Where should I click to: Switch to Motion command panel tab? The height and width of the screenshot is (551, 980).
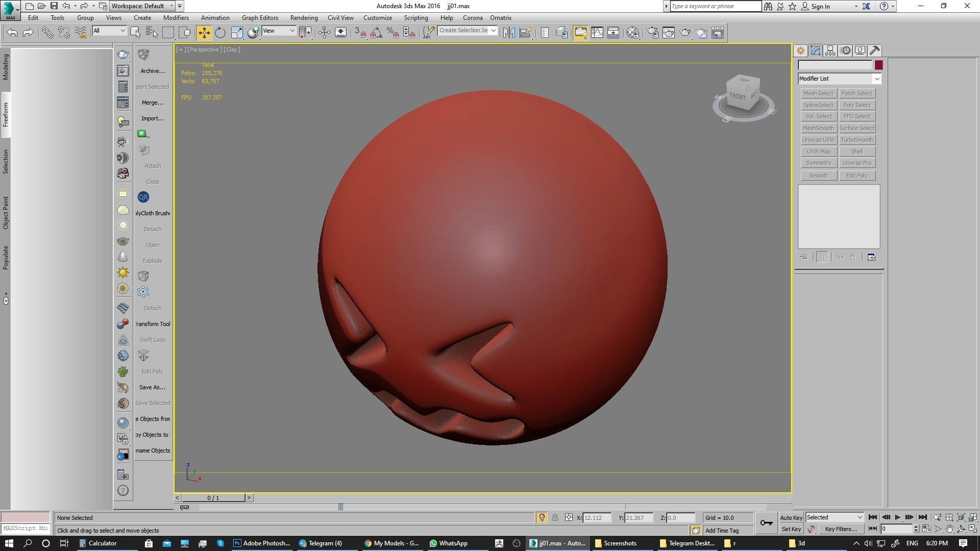pos(845,51)
